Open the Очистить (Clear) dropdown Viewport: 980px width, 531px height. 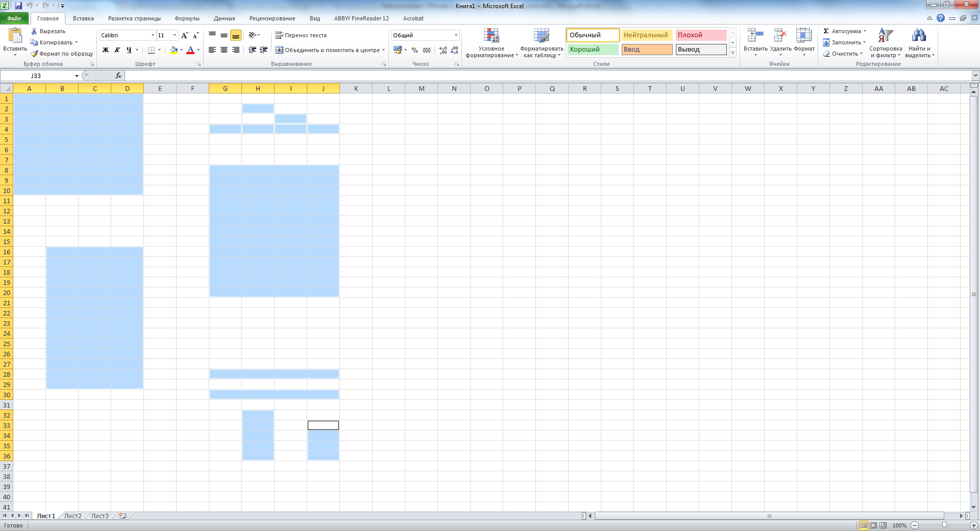coord(843,54)
